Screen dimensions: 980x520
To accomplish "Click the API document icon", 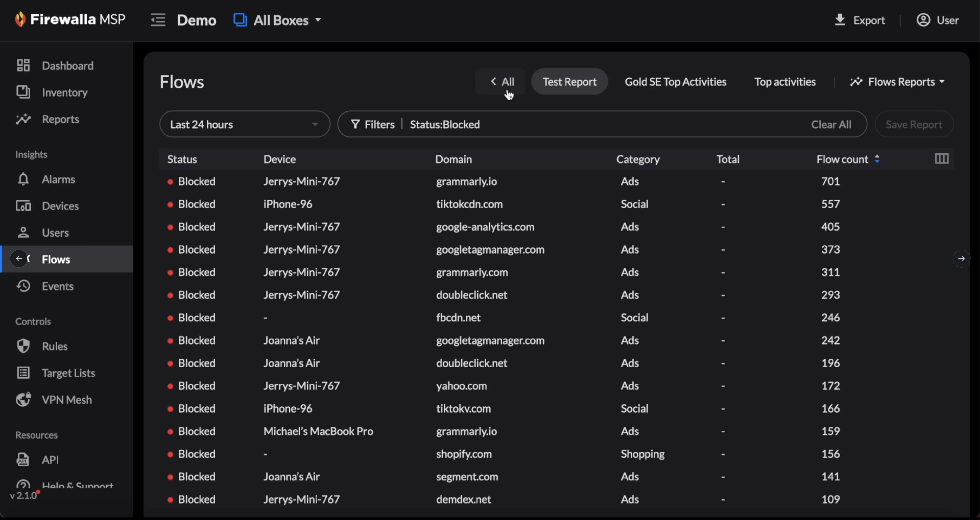I will (x=23, y=460).
